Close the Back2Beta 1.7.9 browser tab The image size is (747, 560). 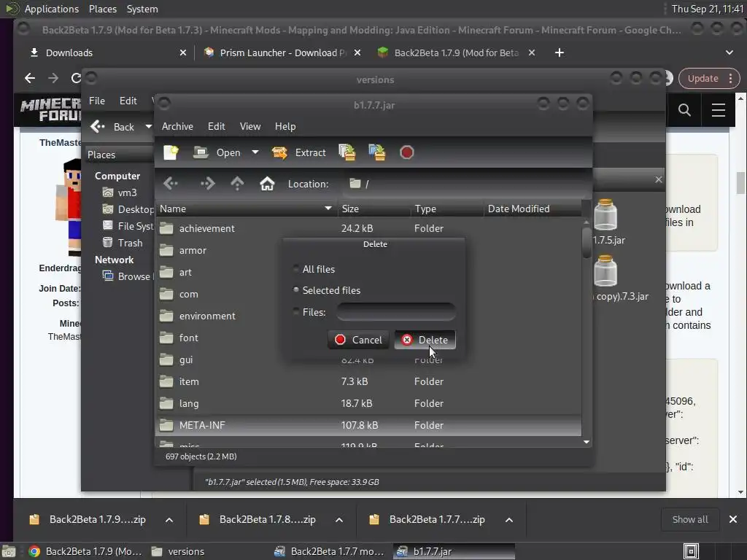(x=532, y=52)
